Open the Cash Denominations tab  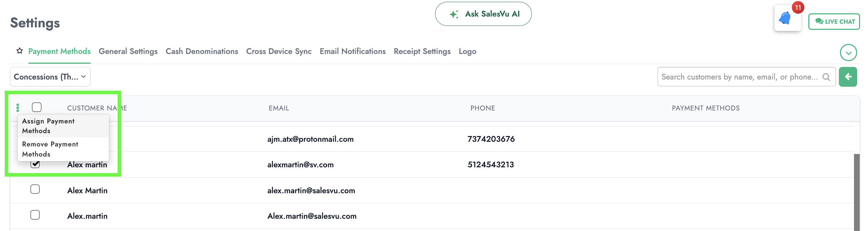(202, 51)
